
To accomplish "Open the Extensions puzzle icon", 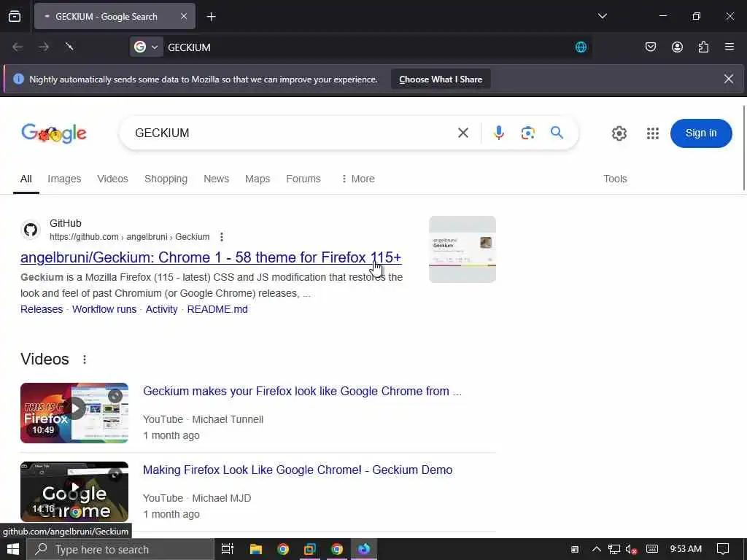I will 703,47.
